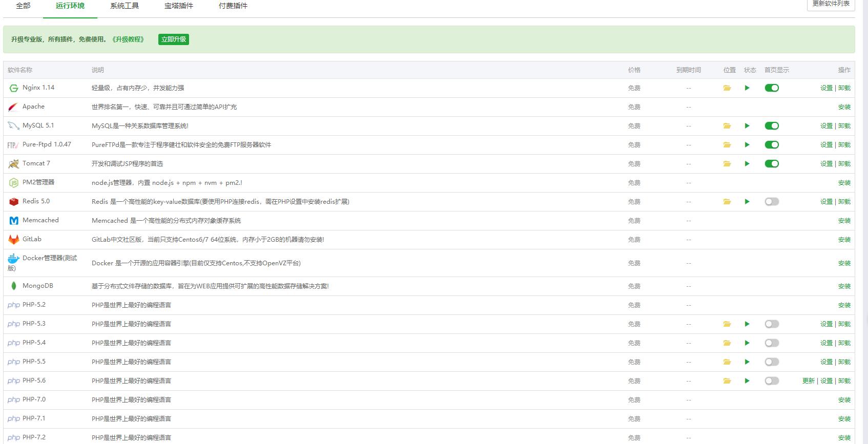Screen dimensions: 868x444
Task: Click the Memcached M icon
Action: coord(14,221)
